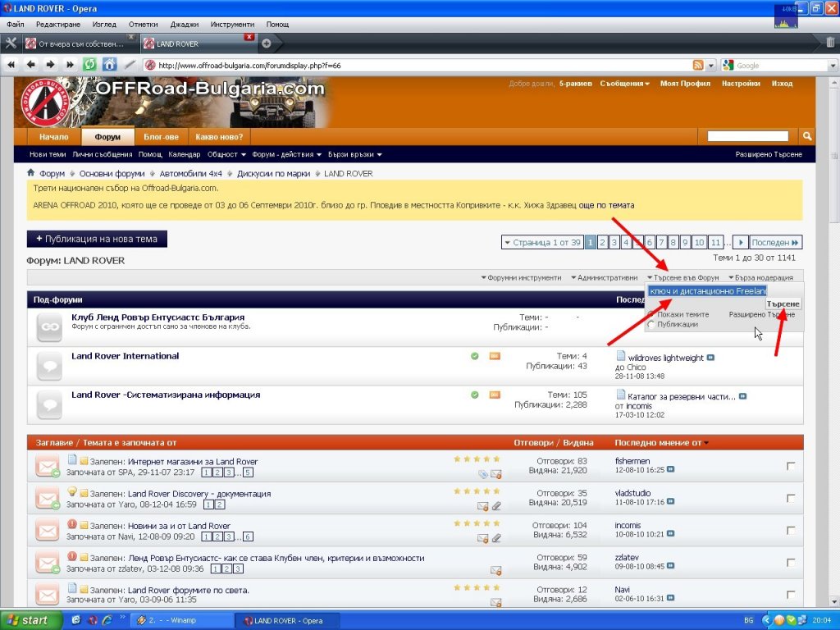Open the Бърза модерация dropdown
This screenshot has width=840, height=630.
760,277
